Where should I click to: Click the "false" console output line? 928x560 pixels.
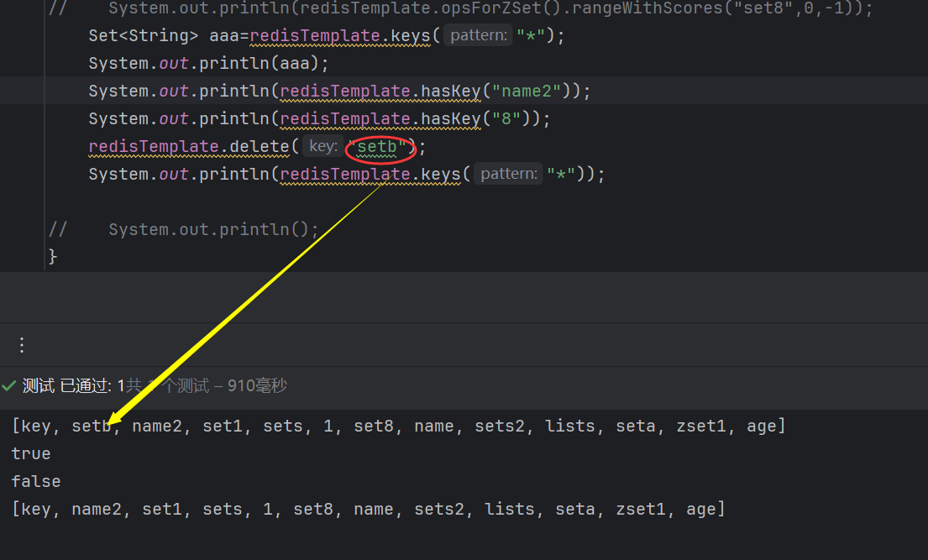click(36, 481)
